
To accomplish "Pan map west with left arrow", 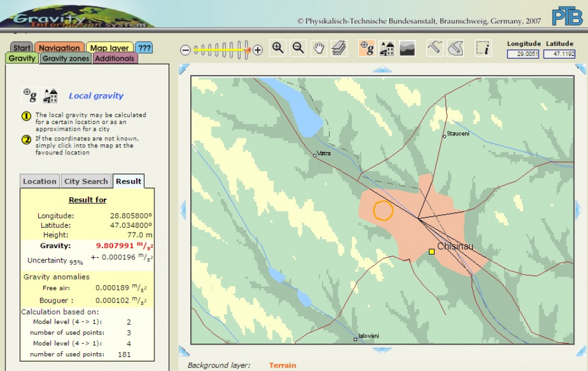I will (x=183, y=209).
